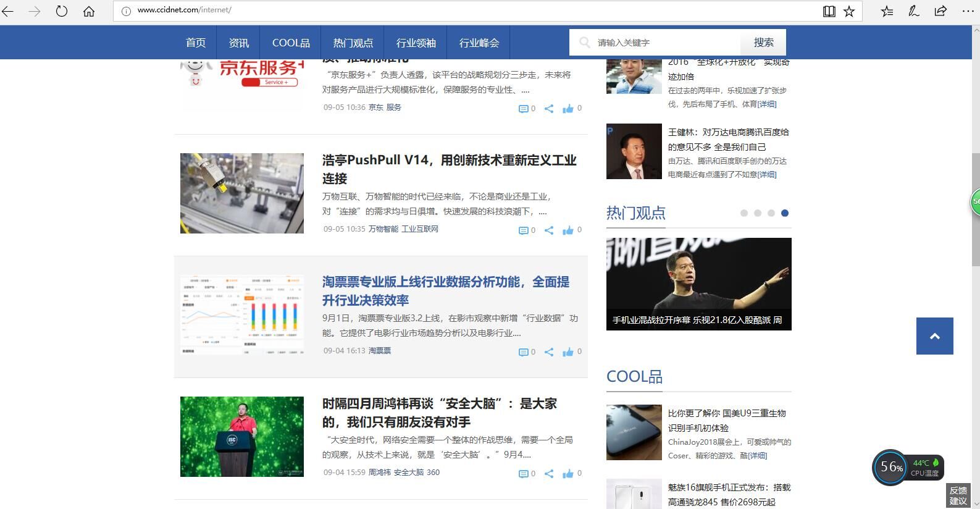Viewport: 980px width, 509px height.
Task: Open reading view book icon
Action: click(829, 11)
